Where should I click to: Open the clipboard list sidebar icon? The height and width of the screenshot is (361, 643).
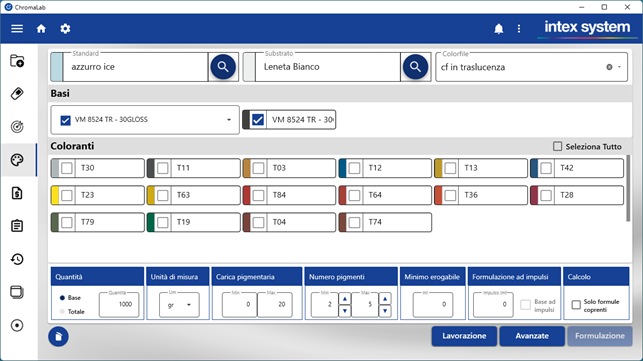coord(17,226)
